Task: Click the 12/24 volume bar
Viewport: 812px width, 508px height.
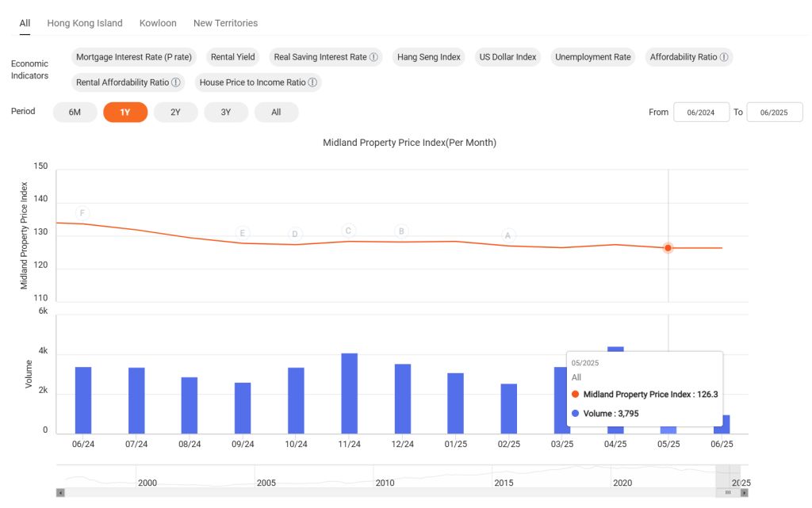Action: [x=402, y=399]
